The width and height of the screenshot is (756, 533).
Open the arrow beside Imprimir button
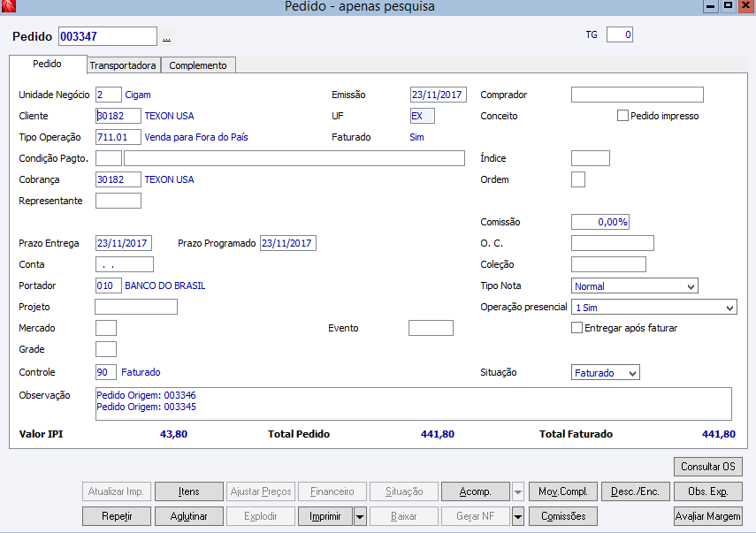tap(360, 516)
